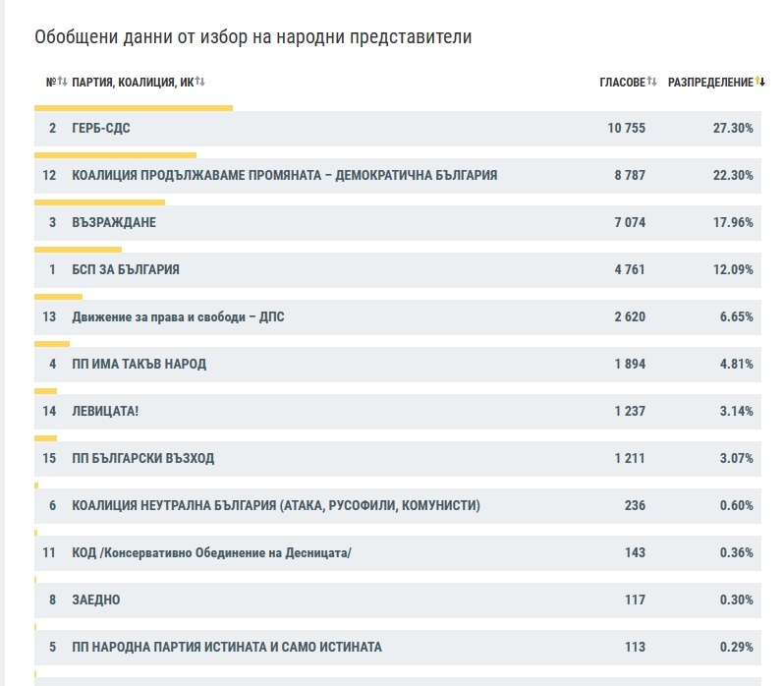This screenshot has height=686, width=784.
Task: Click the yellow sort arrow beside РАЗПРЕДЕЛЕНИЕ
Action: [x=759, y=82]
